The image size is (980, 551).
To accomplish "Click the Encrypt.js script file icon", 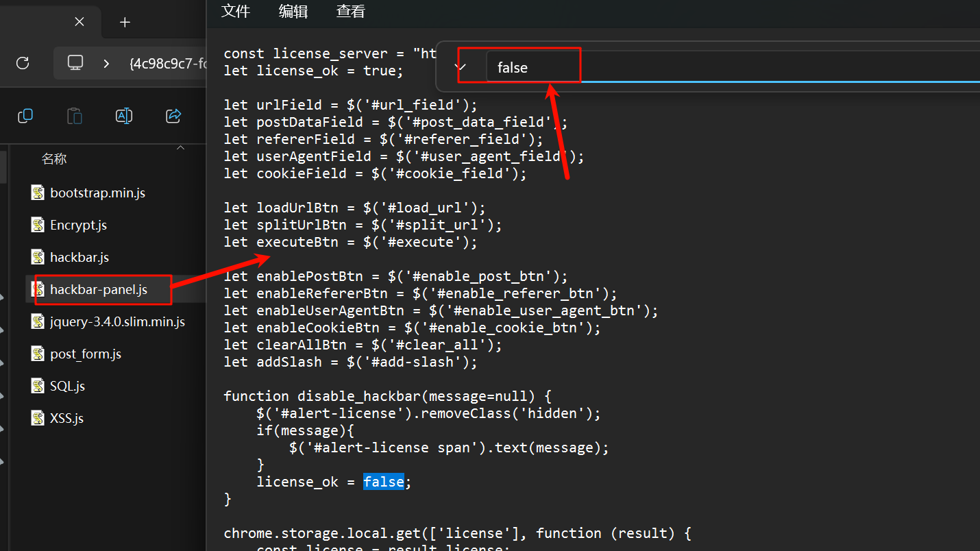I will tap(38, 225).
